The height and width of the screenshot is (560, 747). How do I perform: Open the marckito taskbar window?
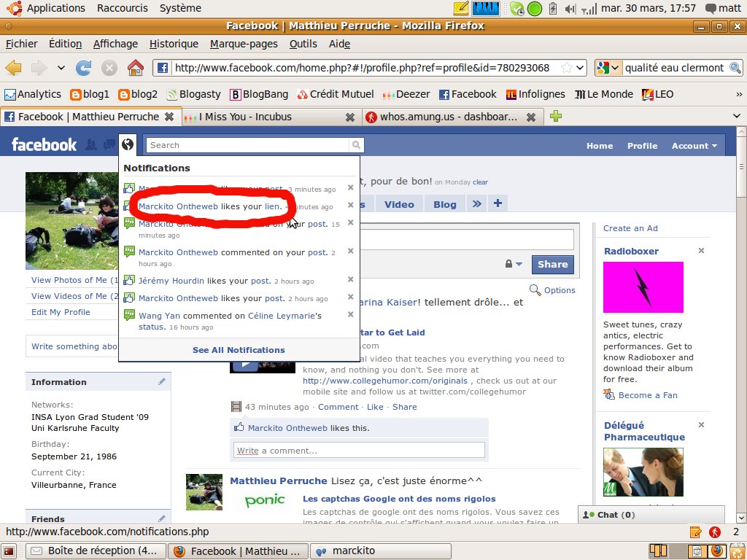(x=380, y=551)
